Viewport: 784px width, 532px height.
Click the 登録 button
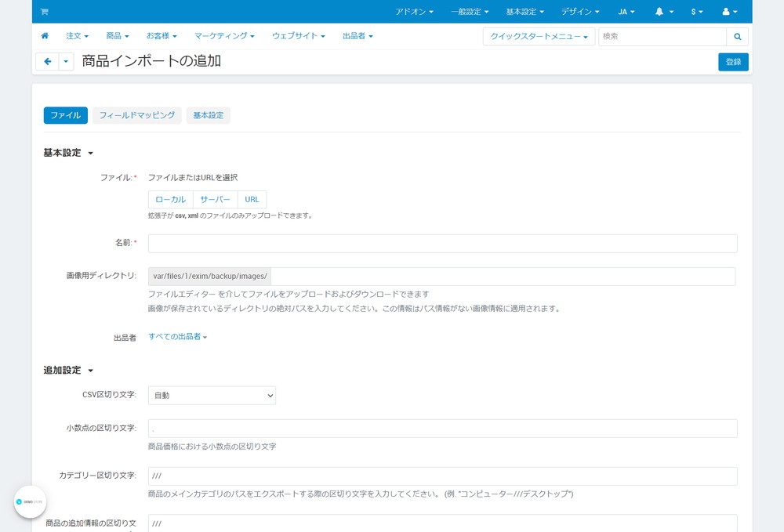733,62
